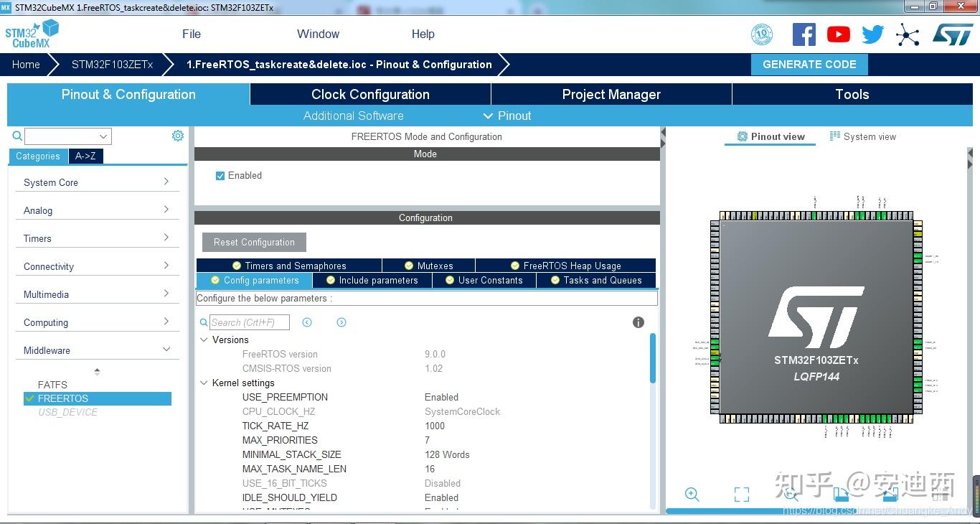Screen dimensions: 980x524
Task: Click the info icon in config parameters
Action: tap(638, 322)
